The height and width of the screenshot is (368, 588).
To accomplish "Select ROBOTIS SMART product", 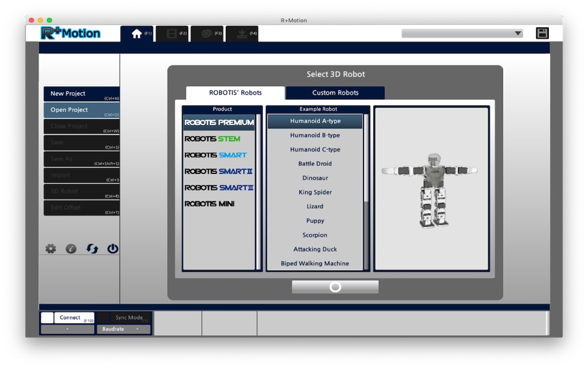I will point(219,155).
